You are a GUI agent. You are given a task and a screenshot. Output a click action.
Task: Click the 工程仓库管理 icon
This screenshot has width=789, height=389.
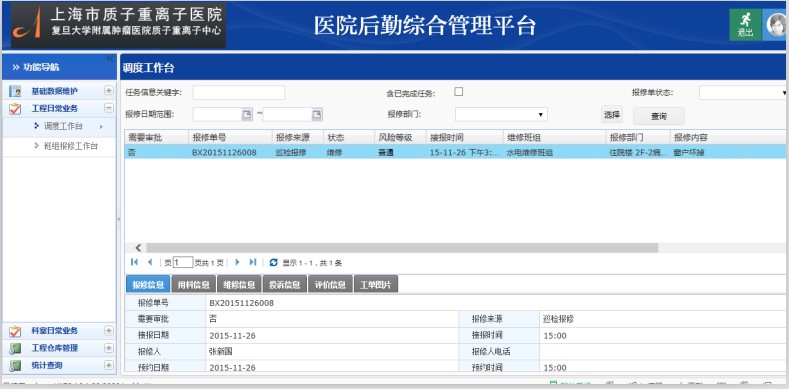coord(15,348)
